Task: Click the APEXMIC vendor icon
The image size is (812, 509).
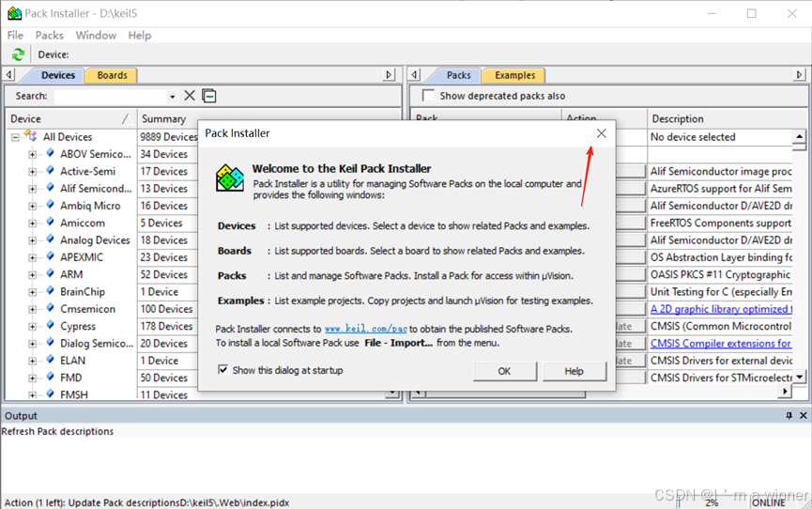Action: click(51, 256)
